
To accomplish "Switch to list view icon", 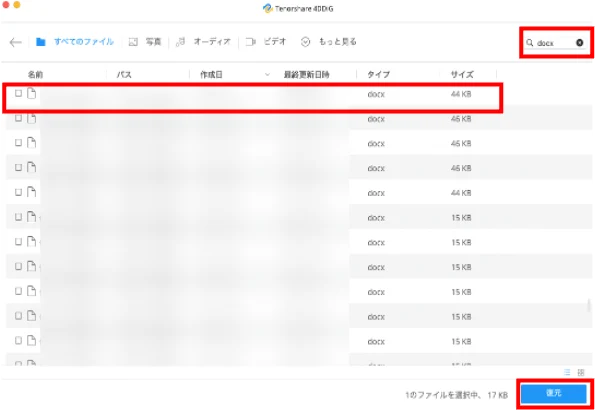I will [x=567, y=372].
